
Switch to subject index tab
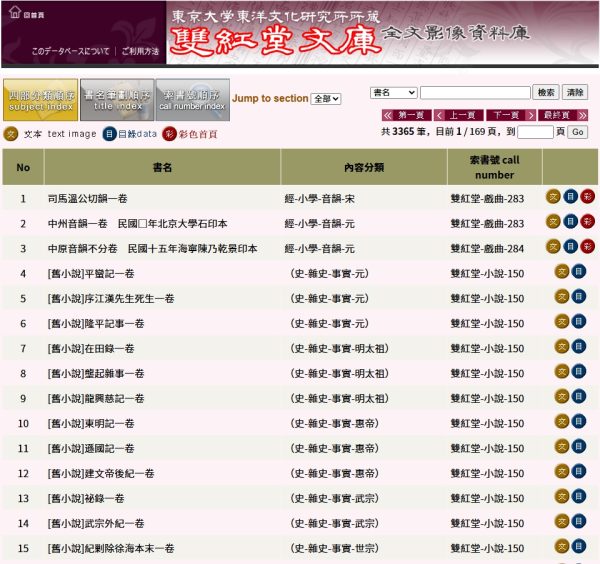pos(41,100)
